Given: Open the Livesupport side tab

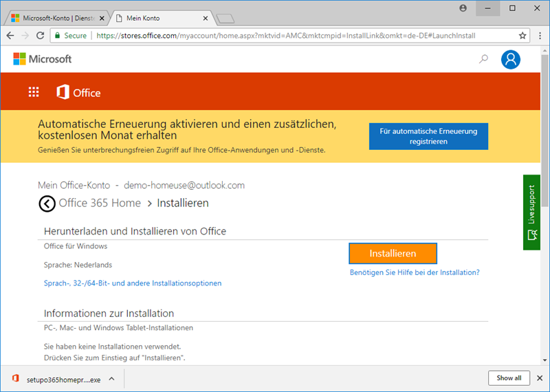Looking at the screenshot, I should [x=531, y=213].
